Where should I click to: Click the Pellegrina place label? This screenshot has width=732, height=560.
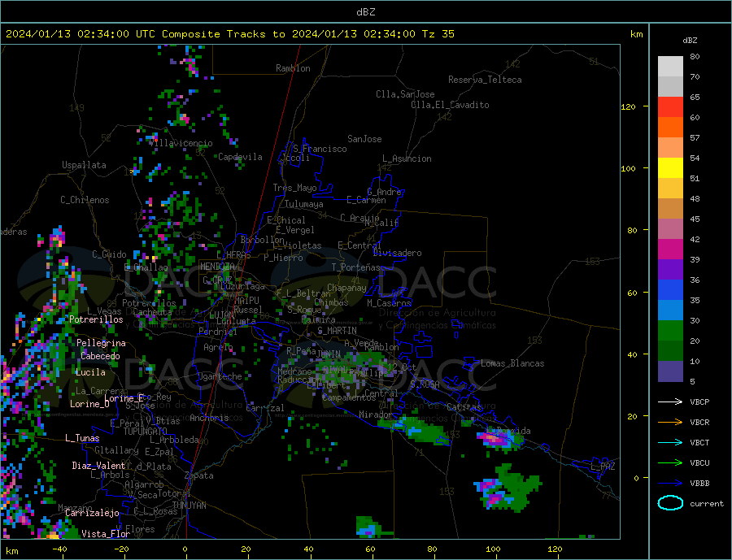point(102,343)
